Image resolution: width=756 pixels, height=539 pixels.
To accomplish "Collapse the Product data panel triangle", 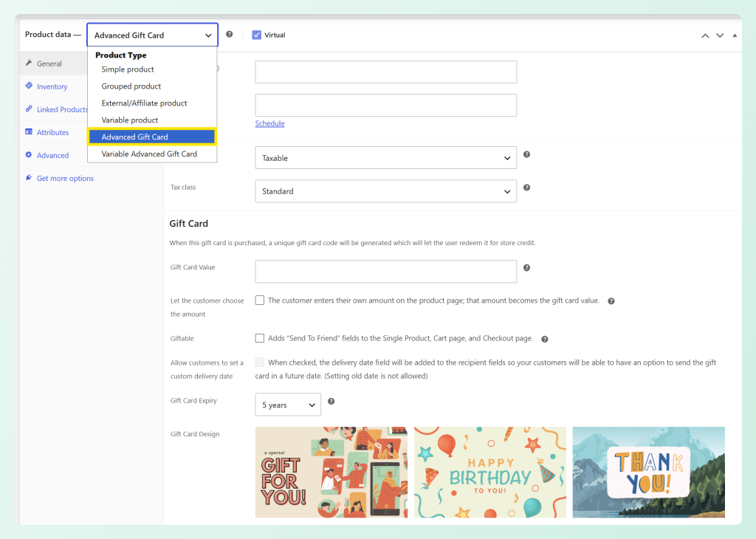I will [x=735, y=35].
